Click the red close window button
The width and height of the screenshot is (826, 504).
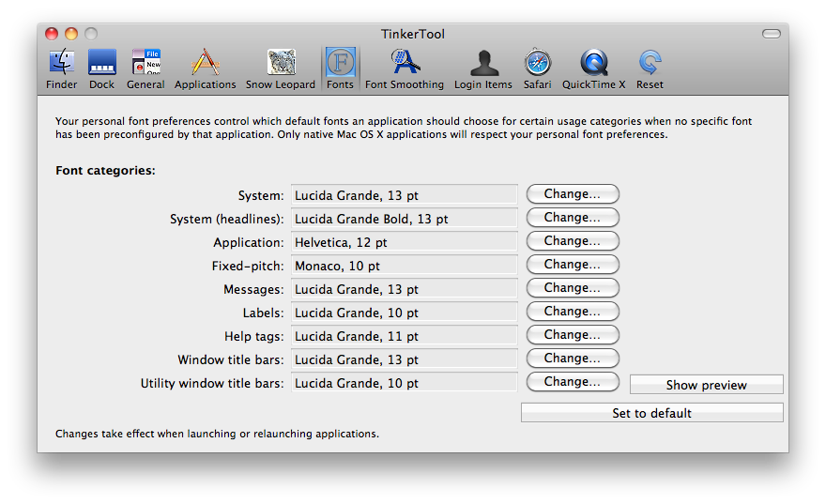52,34
